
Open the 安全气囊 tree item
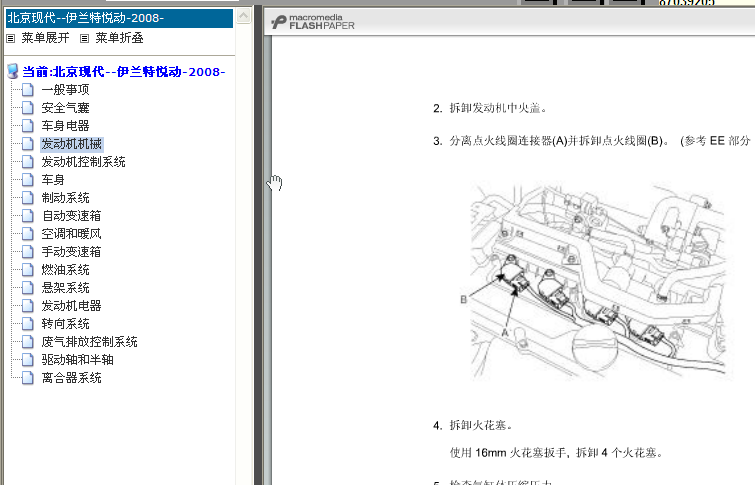[x=65, y=108]
